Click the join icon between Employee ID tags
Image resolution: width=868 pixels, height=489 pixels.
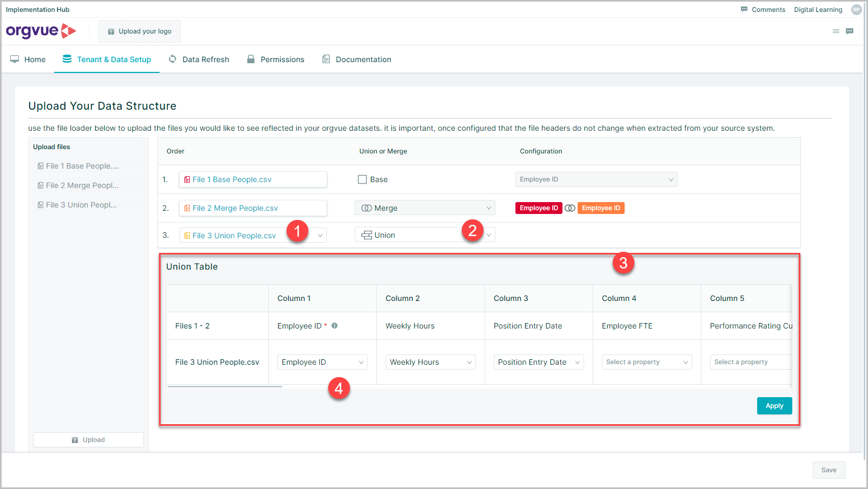(x=570, y=208)
